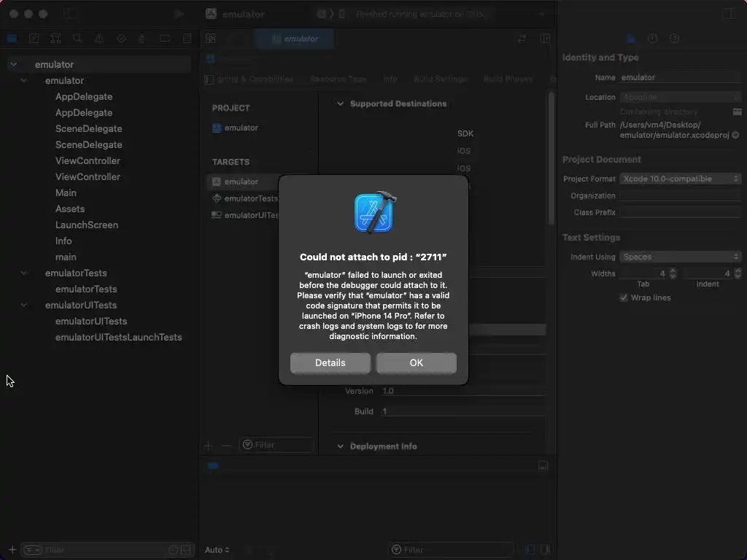Select emulatorUITestsLaunchTests file

click(119, 337)
